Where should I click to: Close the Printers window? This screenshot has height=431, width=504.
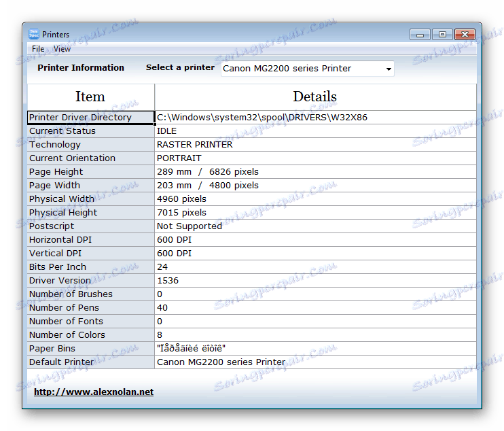click(x=465, y=35)
